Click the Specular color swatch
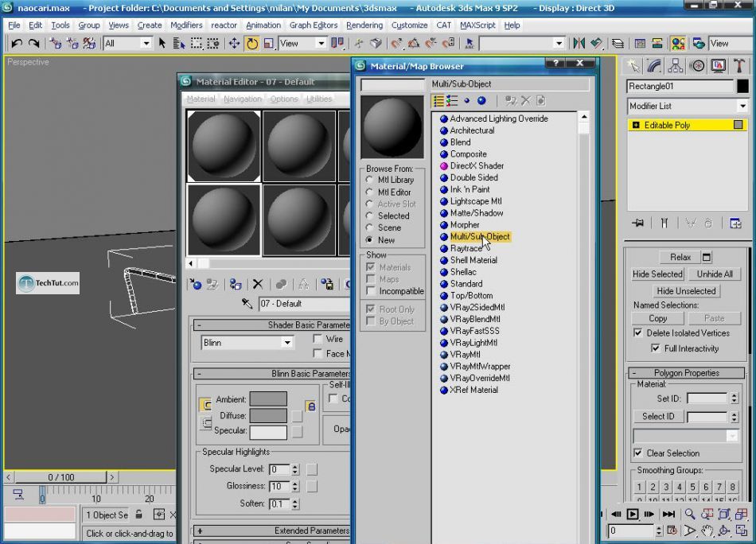 point(268,432)
